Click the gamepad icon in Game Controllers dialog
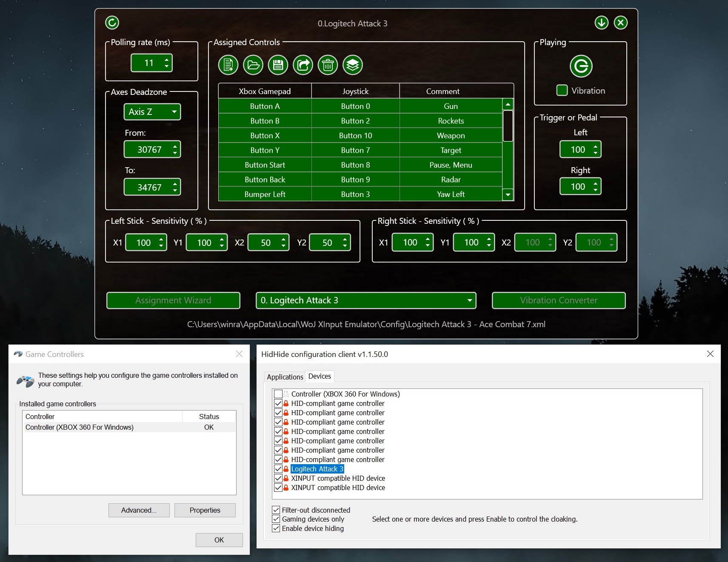This screenshot has height=562, width=728. coord(26,381)
